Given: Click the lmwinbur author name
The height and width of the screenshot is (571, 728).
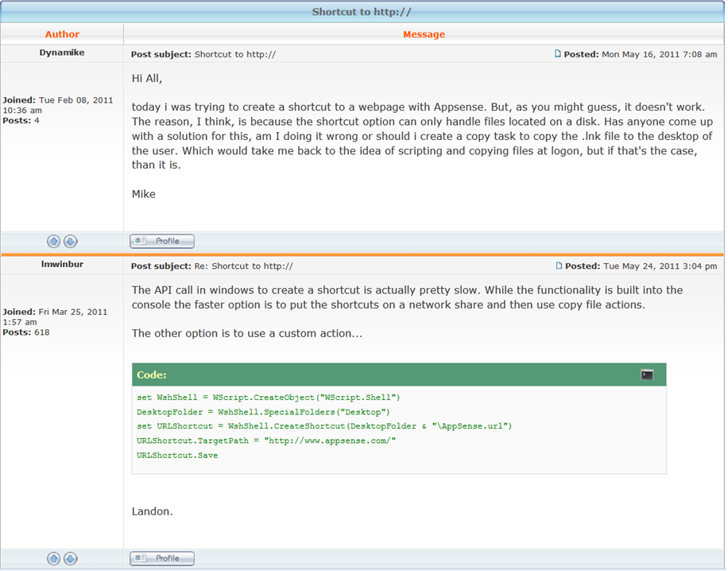Looking at the screenshot, I should click(62, 266).
